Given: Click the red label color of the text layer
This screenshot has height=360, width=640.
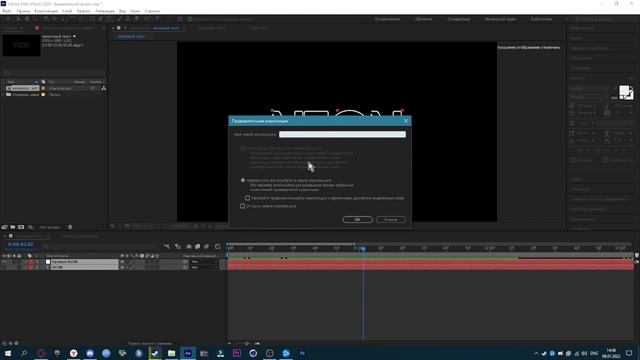Looking at the screenshot, I should pyautogui.click(x=31, y=267).
